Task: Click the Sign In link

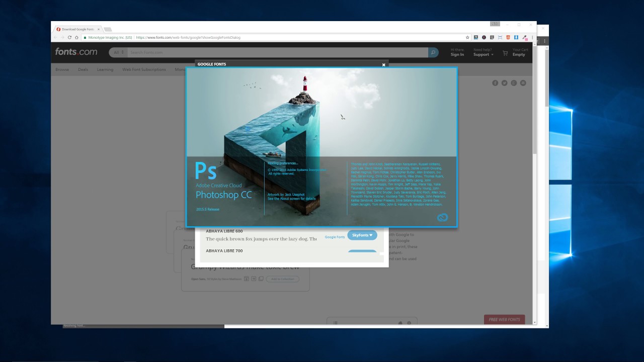Action: click(x=457, y=54)
